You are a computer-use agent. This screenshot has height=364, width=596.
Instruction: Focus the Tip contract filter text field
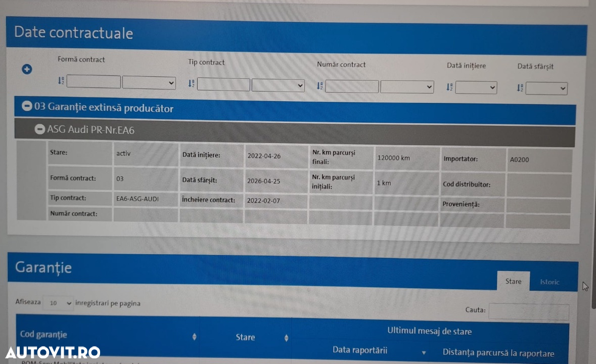coord(223,84)
